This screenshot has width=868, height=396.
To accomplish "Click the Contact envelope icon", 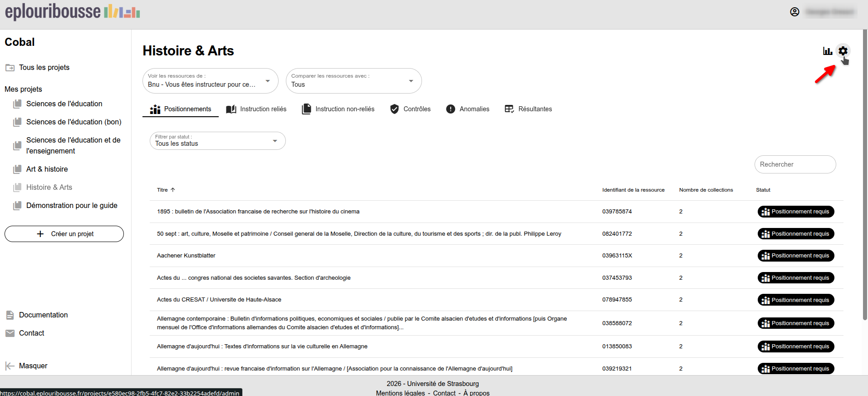I will tap(10, 333).
